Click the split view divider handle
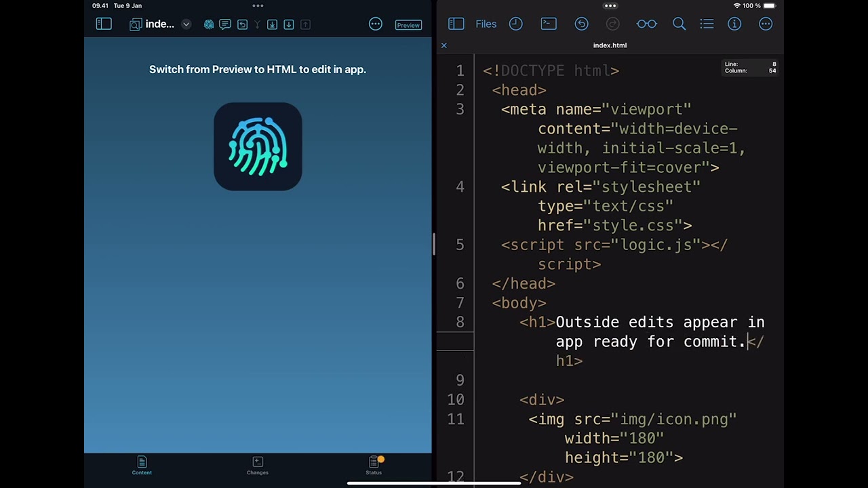The width and height of the screenshot is (868, 488). pyautogui.click(x=434, y=244)
